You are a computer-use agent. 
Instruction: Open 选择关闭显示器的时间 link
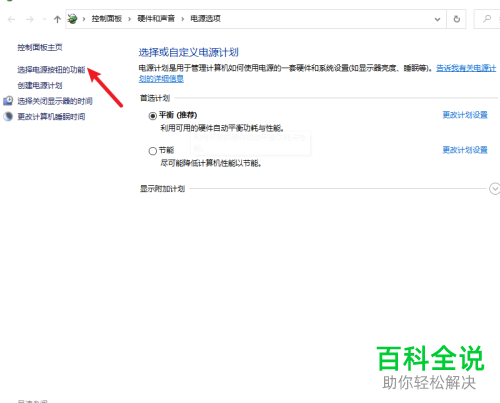(x=55, y=101)
